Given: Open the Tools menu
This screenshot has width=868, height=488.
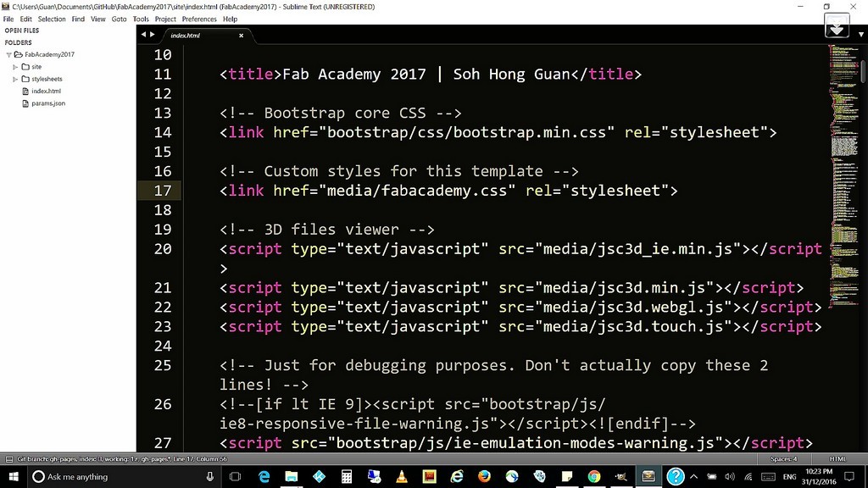Looking at the screenshot, I should coord(141,19).
